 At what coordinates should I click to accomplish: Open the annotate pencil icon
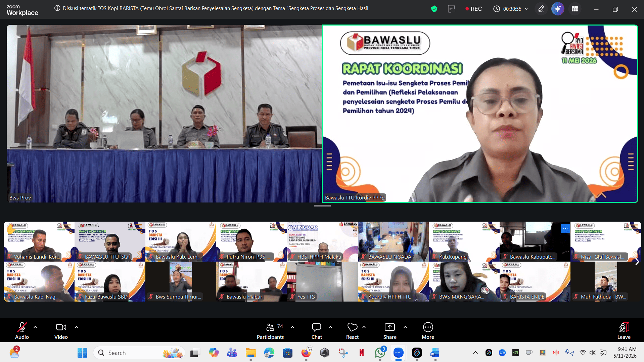541,9
